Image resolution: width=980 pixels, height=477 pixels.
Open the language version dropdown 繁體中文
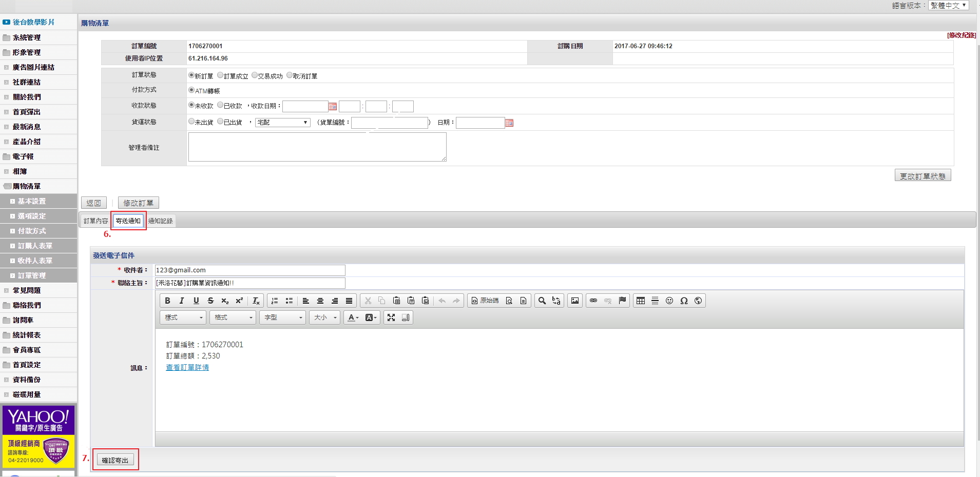click(x=948, y=6)
